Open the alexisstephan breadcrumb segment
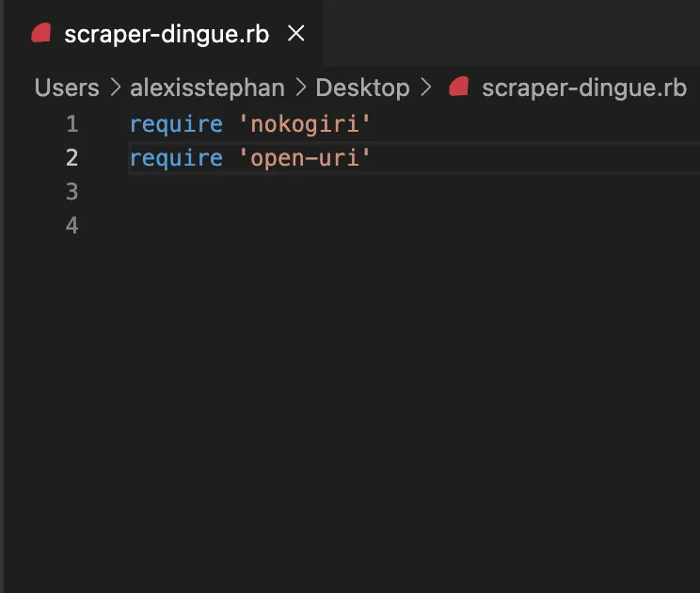700x593 pixels. [207, 88]
